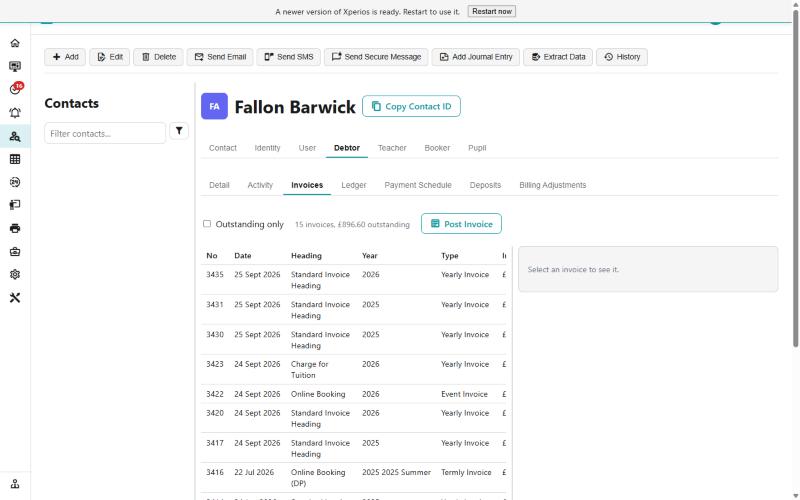Tick the Outstanding only checkbox
Viewport: 800px width, 500px height.
point(207,223)
